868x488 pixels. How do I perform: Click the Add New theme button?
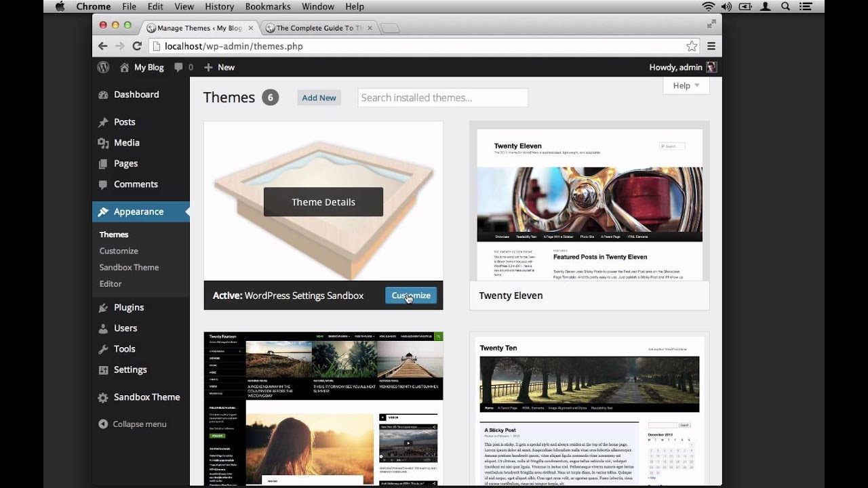click(319, 98)
